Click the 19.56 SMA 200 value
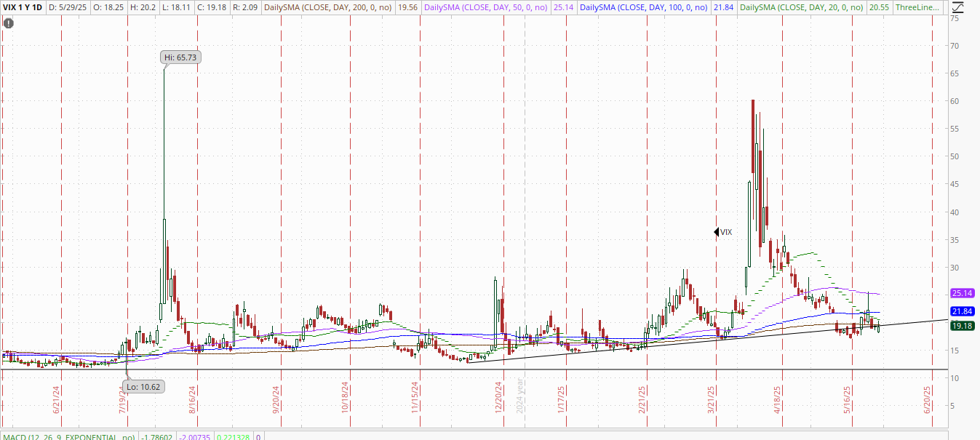This screenshot has width=980, height=440. pyautogui.click(x=408, y=7)
